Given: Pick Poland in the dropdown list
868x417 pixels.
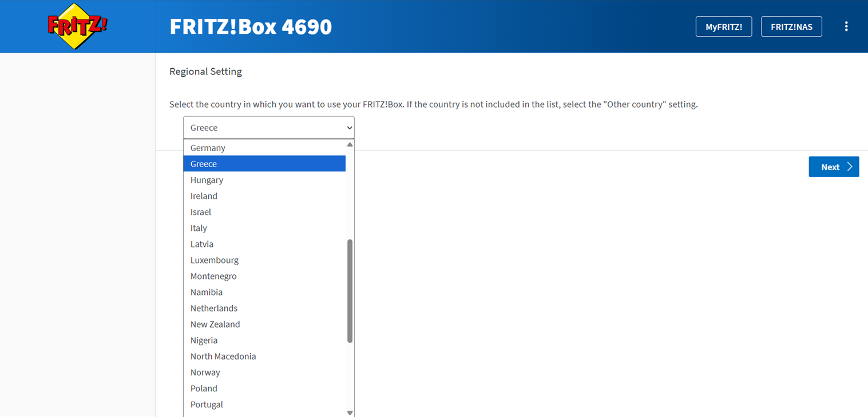Looking at the screenshot, I should [x=264, y=388].
